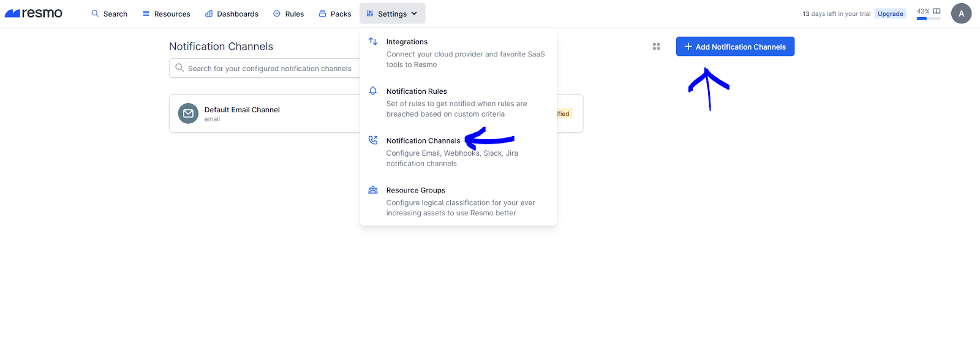Viewport: 980px width, 352px height.
Task: Click the Resmo logo
Action: 34,13
